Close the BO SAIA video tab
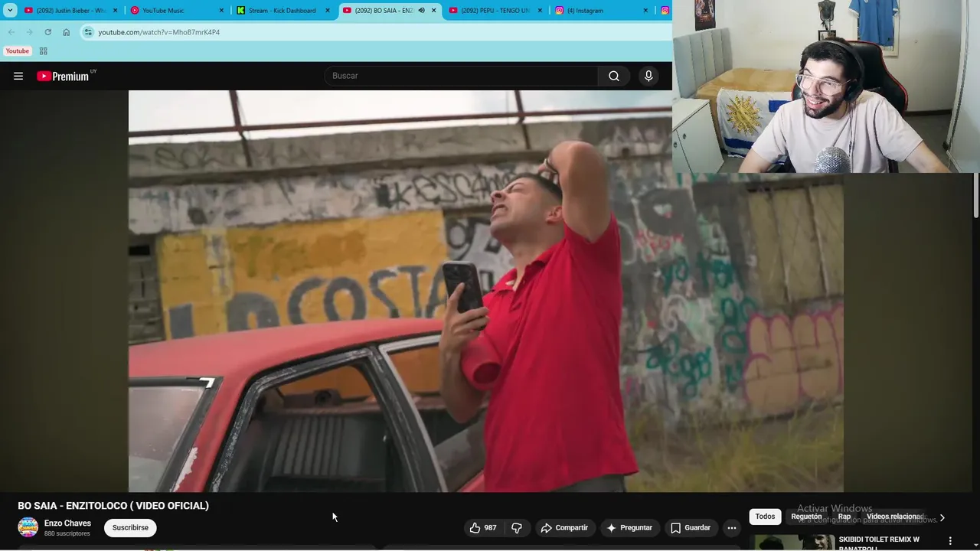Image resolution: width=980 pixels, height=551 pixels. (434, 11)
